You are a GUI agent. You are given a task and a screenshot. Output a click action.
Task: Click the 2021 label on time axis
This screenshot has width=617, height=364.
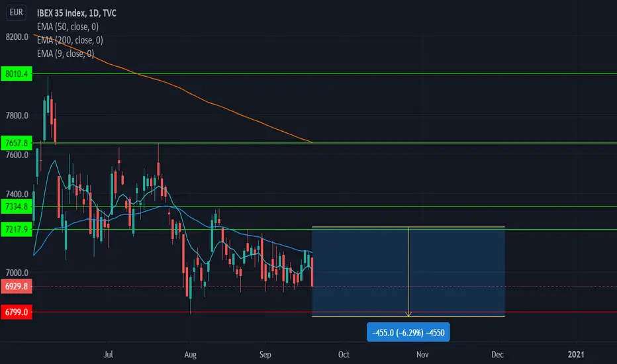(576, 355)
